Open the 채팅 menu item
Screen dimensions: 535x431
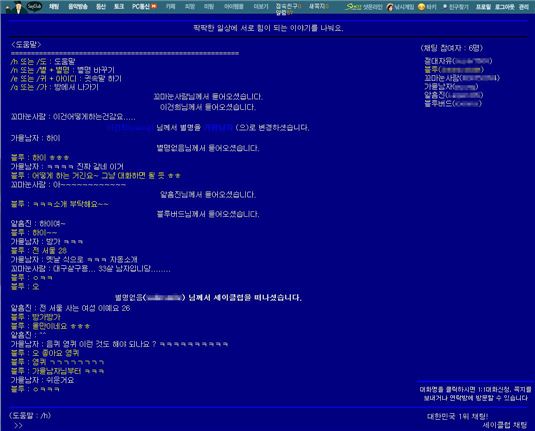[54, 6]
